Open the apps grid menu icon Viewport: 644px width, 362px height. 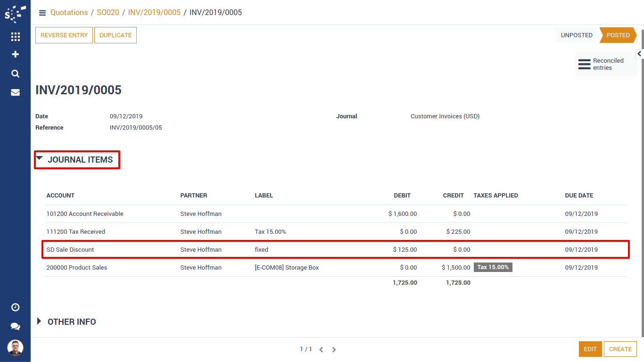coord(15,37)
